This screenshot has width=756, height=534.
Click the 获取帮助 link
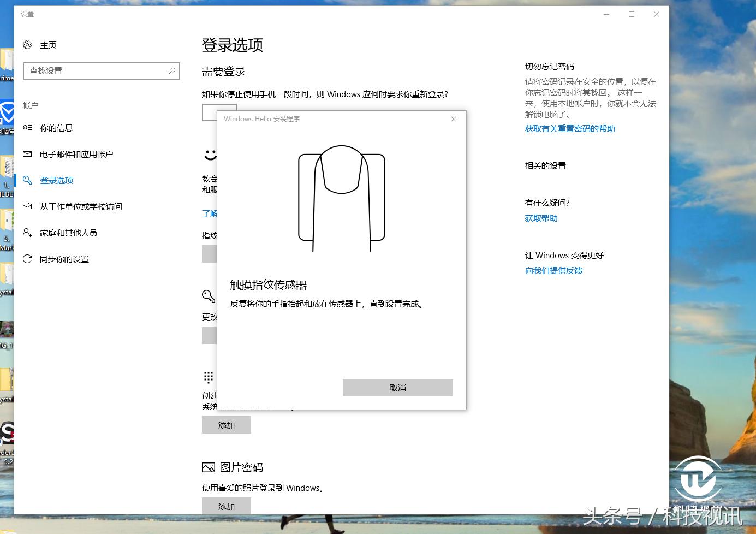coord(541,218)
